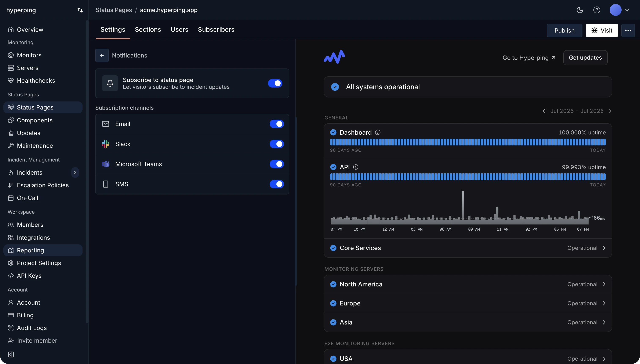Open Reporting page
This screenshot has width=640, height=364.
pos(43,250)
